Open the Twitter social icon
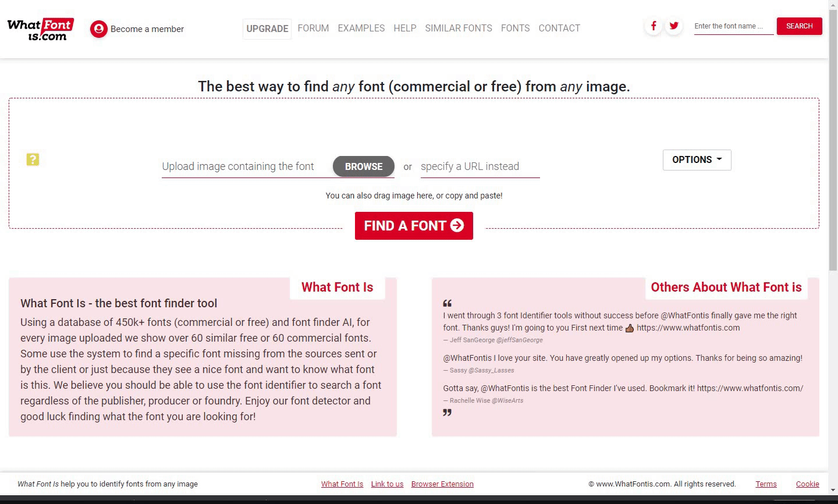This screenshot has width=838, height=504. (x=674, y=26)
